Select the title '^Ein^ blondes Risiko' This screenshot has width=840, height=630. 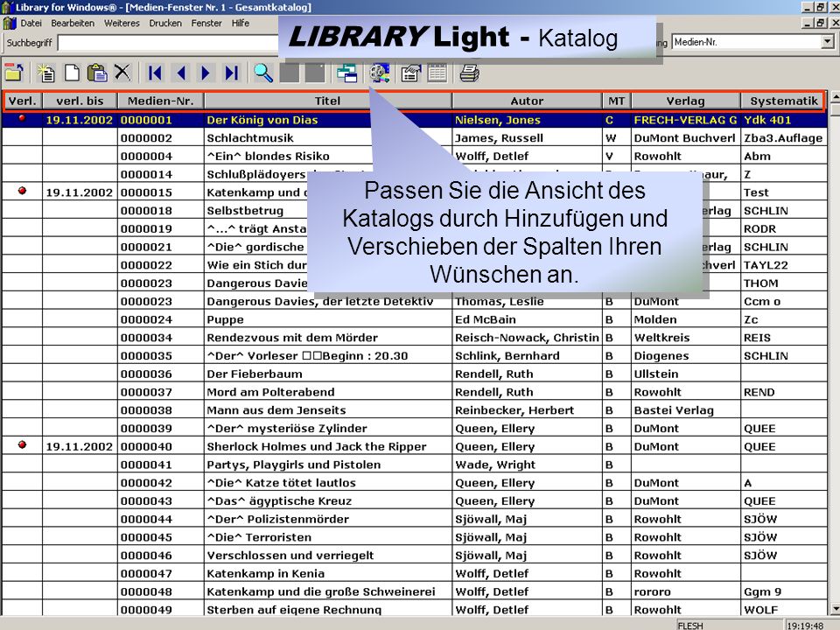pos(269,157)
